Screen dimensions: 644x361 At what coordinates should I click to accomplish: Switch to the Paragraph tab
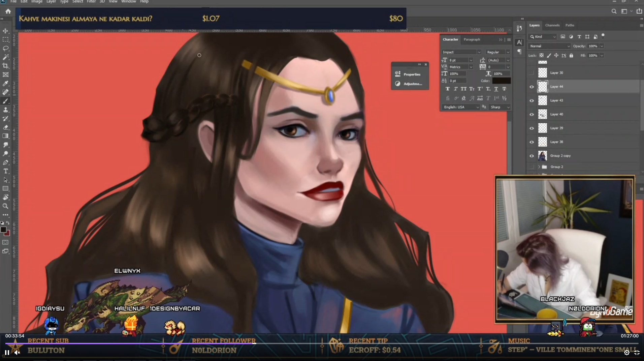(472, 39)
